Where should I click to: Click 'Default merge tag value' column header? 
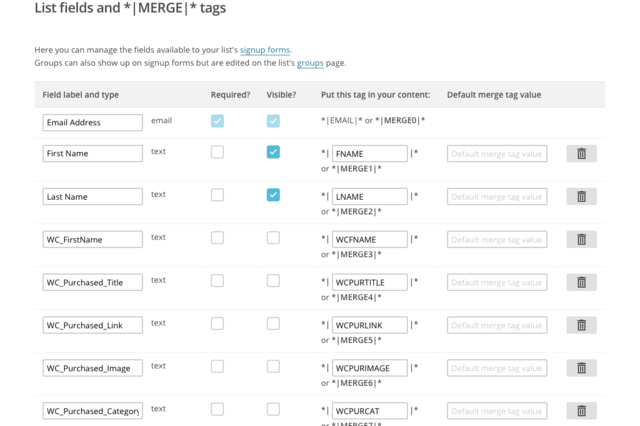click(x=494, y=95)
